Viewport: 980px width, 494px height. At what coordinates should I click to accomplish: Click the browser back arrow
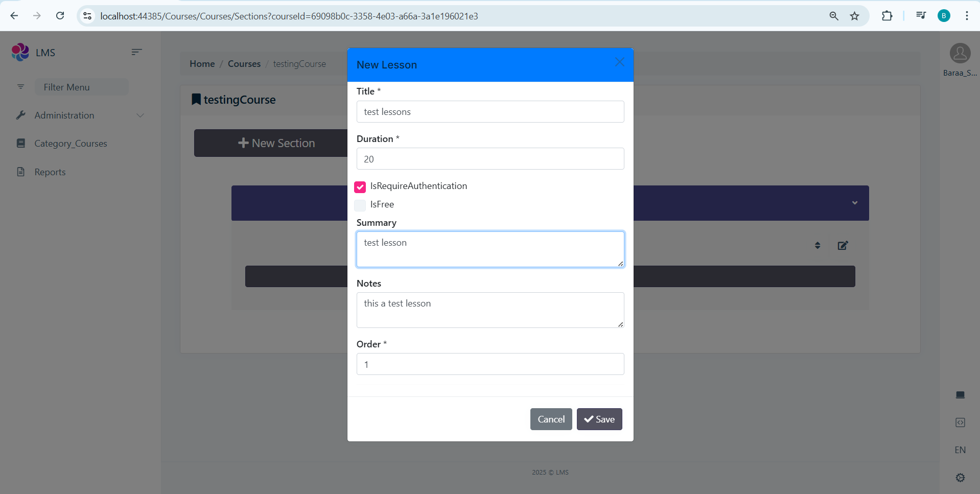pos(14,16)
